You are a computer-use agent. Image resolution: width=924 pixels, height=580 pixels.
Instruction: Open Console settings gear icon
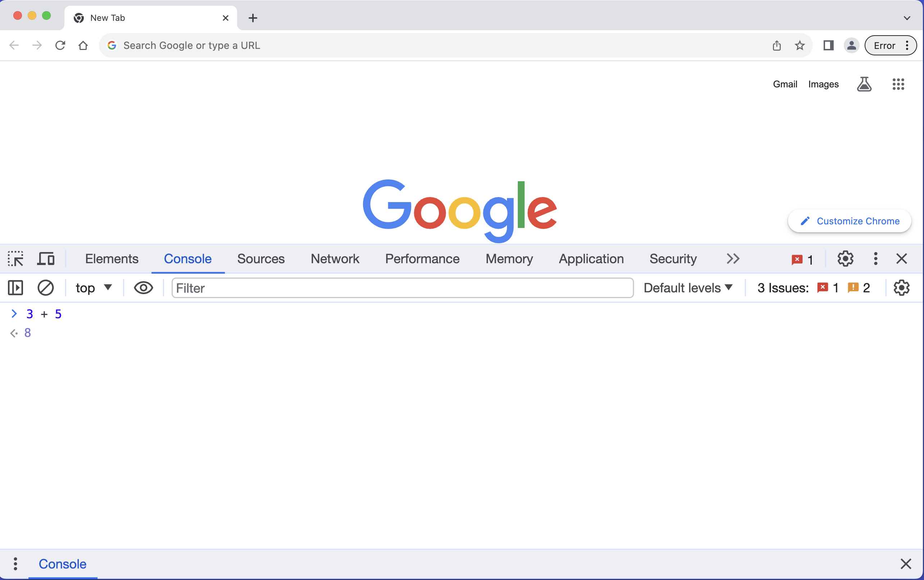(x=901, y=288)
